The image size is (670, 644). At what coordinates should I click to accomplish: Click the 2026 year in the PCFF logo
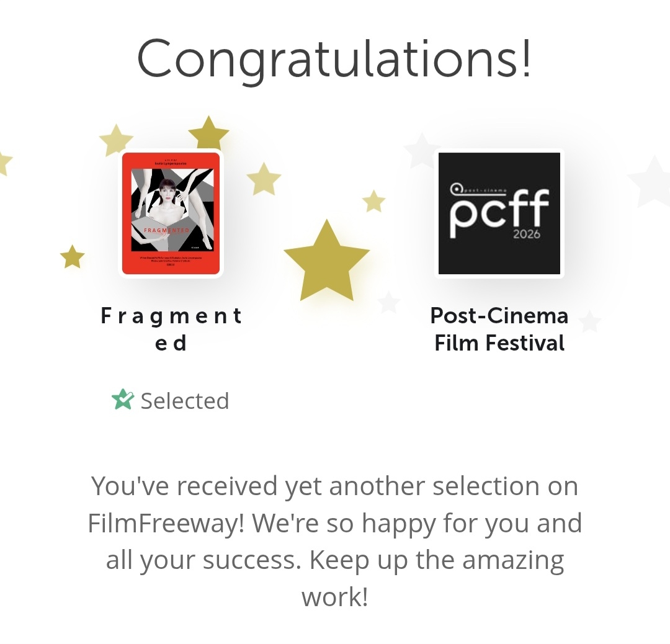pos(526,234)
